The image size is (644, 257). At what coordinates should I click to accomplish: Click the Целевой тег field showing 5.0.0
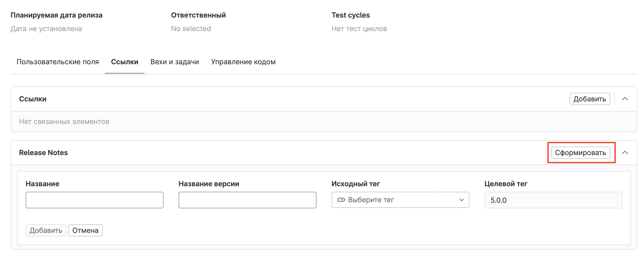click(x=553, y=200)
